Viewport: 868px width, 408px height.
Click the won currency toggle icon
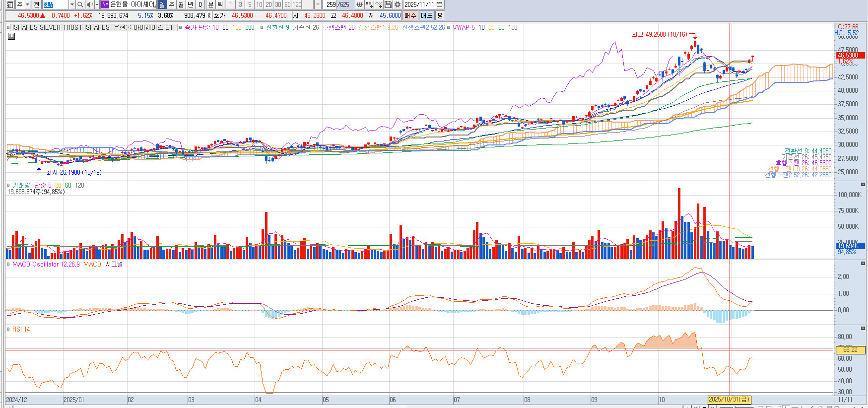click(359, 4)
